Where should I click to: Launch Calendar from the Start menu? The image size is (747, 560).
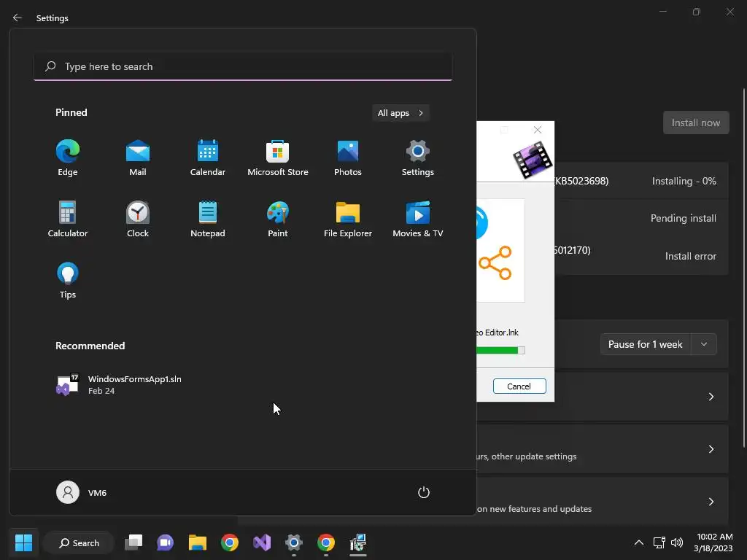(208, 158)
